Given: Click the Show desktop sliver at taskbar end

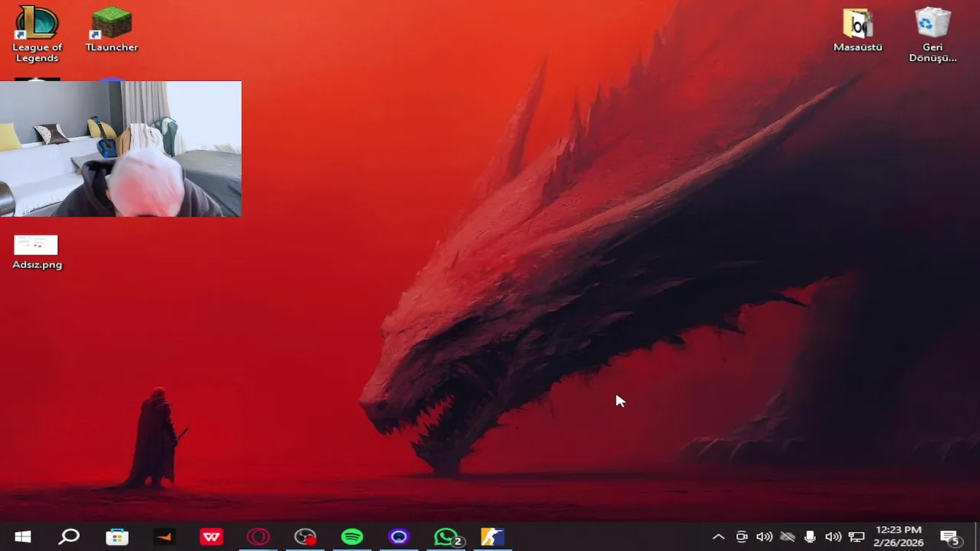Looking at the screenshot, I should point(977,537).
